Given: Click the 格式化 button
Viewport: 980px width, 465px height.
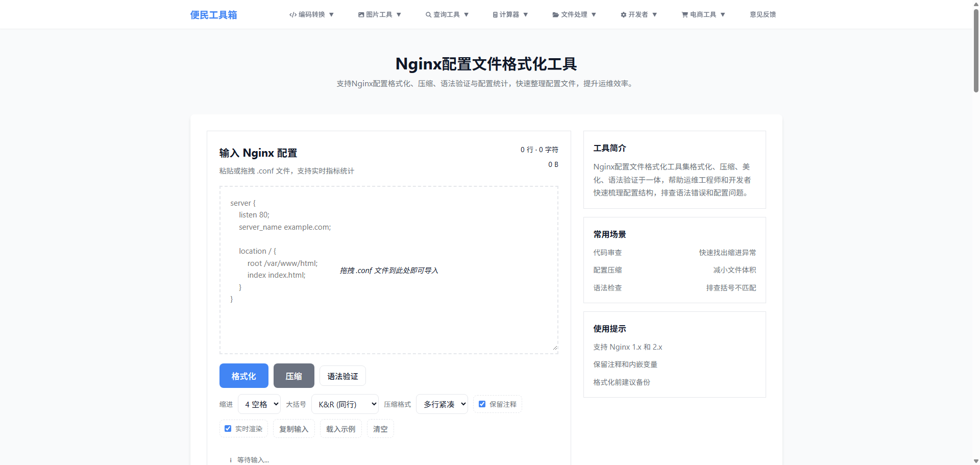Looking at the screenshot, I should point(243,376).
